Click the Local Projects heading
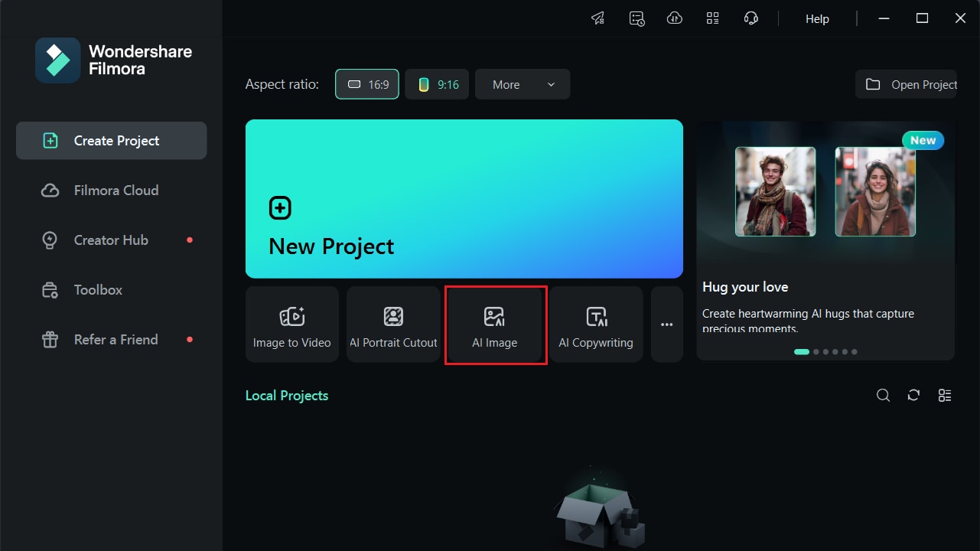Viewport: 980px width, 551px height. [287, 396]
